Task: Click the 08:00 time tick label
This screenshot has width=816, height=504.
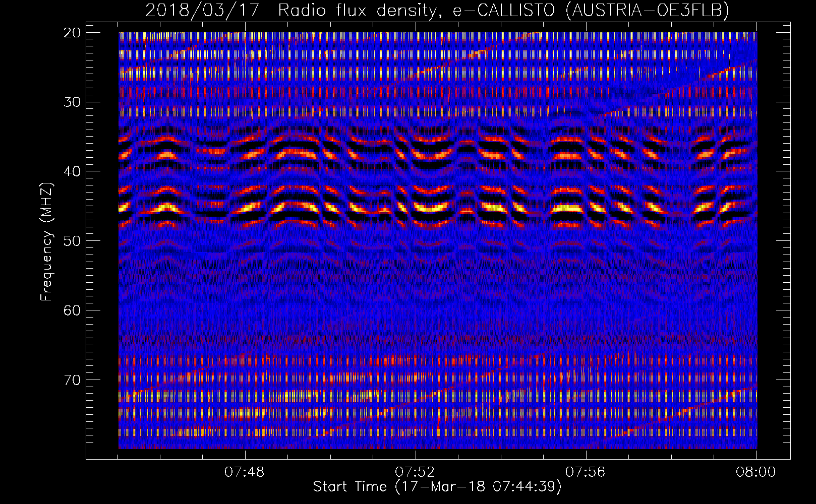Action: 756,472
